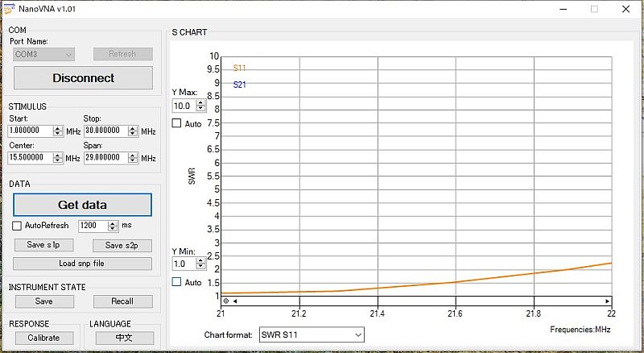Viewport: 644px width, 353px height.
Task: Switch language using the 中文 button
Action: tap(124, 338)
